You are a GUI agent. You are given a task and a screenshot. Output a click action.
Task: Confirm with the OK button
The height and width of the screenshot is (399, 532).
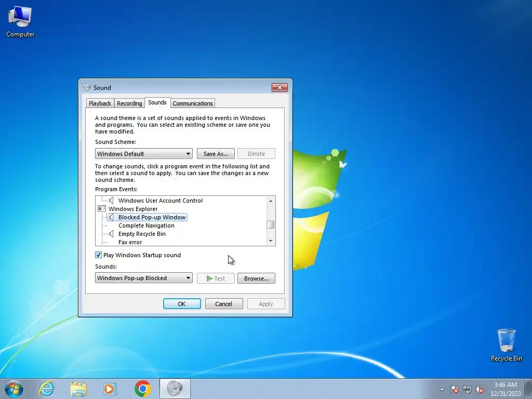(x=182, y=303)
